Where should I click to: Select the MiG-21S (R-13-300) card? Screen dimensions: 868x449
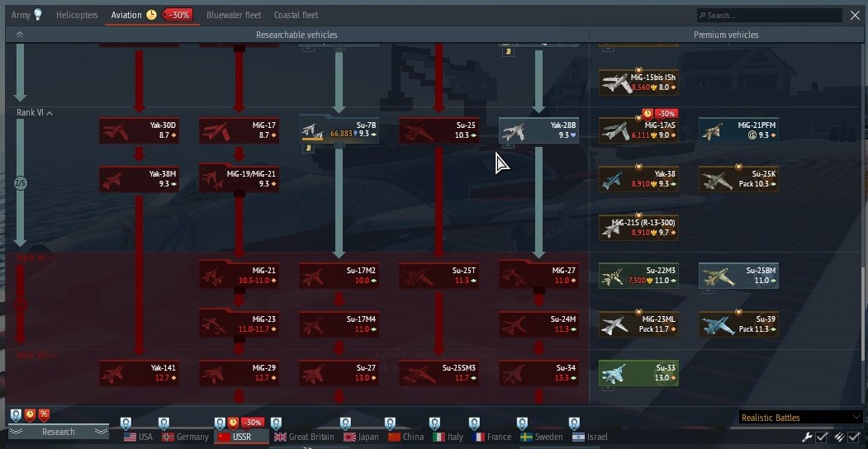(638, 228)
